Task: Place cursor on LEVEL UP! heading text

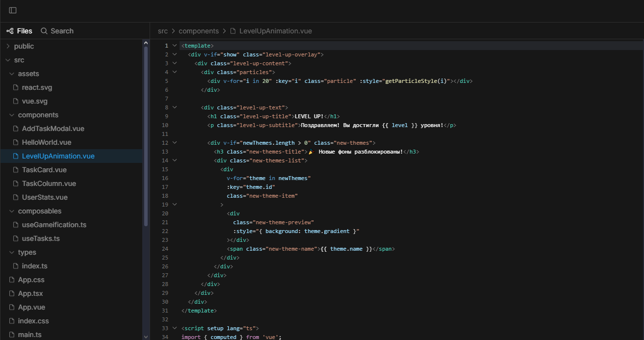Action: point(309,116)
